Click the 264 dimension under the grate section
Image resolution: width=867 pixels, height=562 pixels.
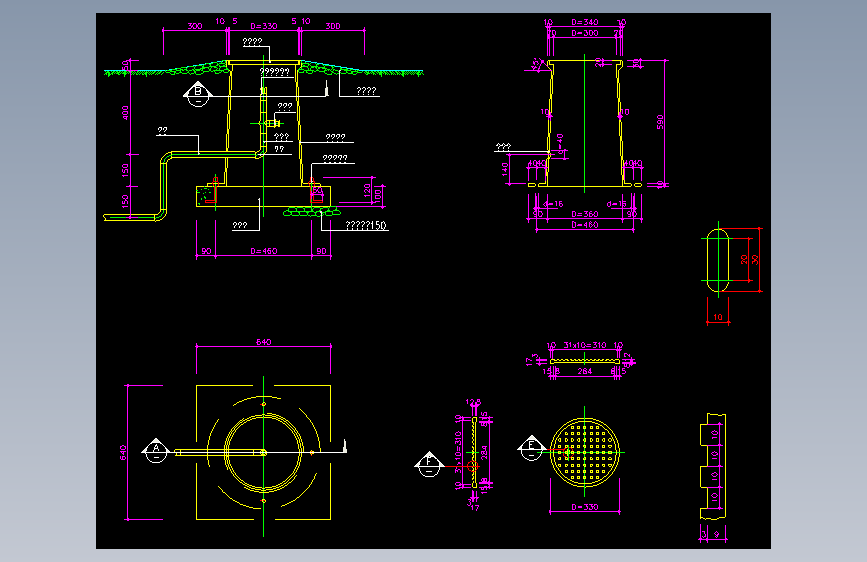(x=584, y=371)
